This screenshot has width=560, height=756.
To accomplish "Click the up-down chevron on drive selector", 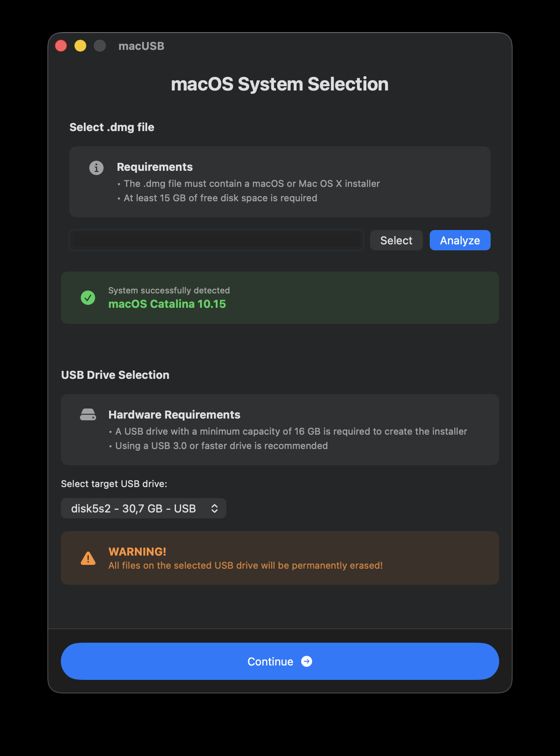I will (214, 508).
